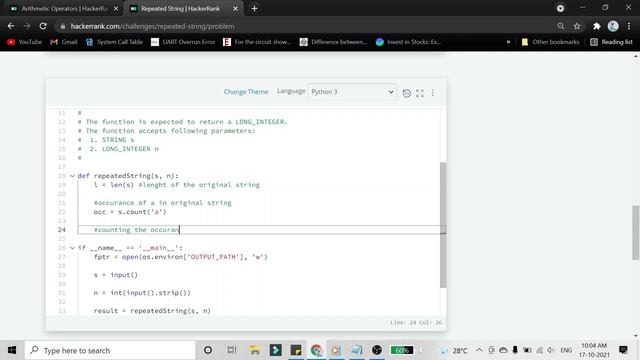Click the ENG language indicator
Screen dimensions: 640x360
click(x=566, y=350)
